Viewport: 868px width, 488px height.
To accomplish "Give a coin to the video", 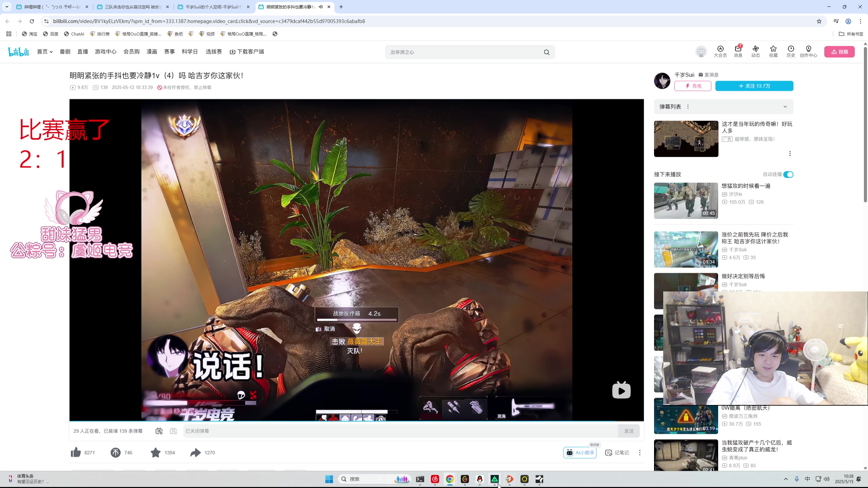I will (116, 452).
